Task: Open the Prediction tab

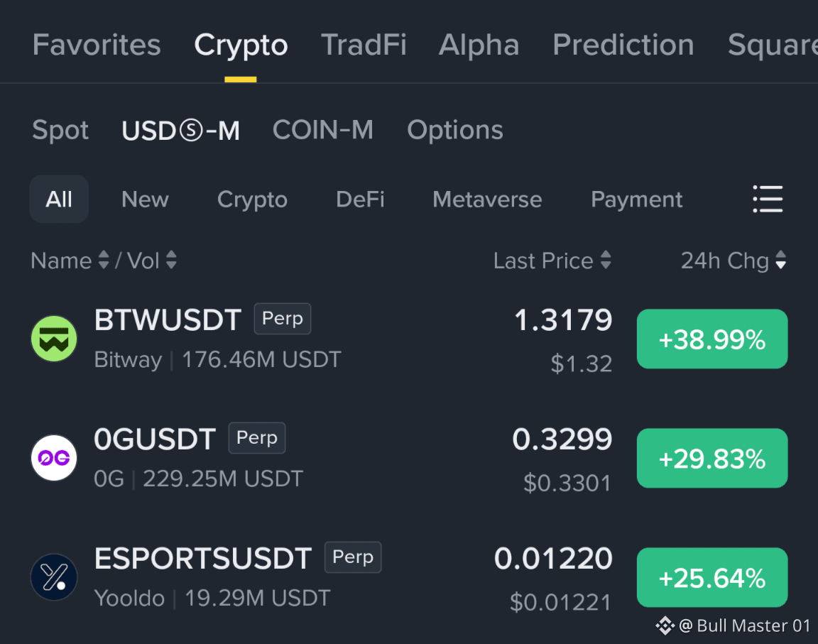Action: pos(623,44)
